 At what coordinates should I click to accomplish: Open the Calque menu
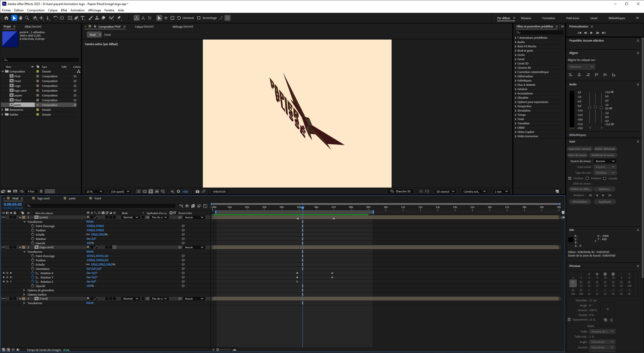[53, 10]
